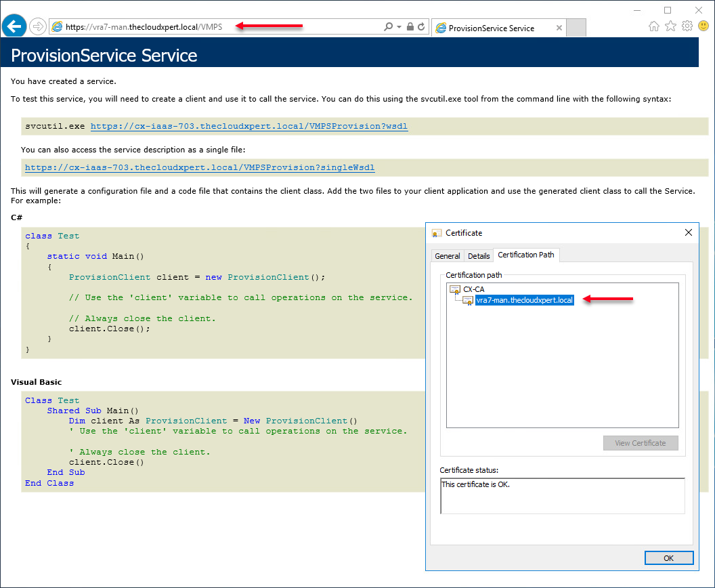Image resolution: width=715 pixels, height=588 pixels.
Task: Click the smiley feedback icon
Action: click(x=703, y=26)
